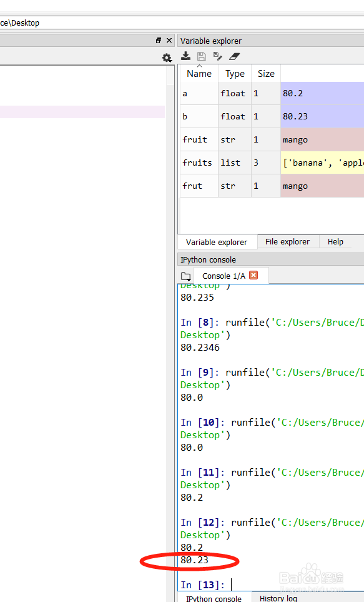Click the In [13] console input prompt
This screenshot has width=364, height=602.
tap(203, 584)
